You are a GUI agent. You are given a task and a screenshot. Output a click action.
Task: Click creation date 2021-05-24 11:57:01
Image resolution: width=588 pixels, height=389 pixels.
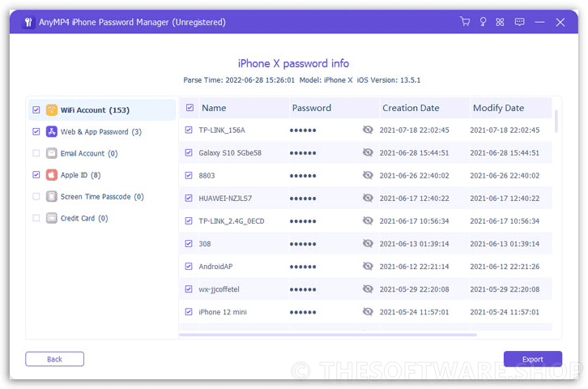pos(414,312)
